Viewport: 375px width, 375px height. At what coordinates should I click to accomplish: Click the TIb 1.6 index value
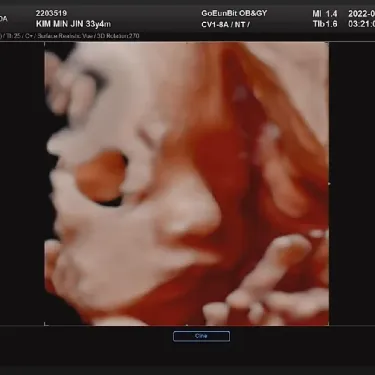[325, 24]
